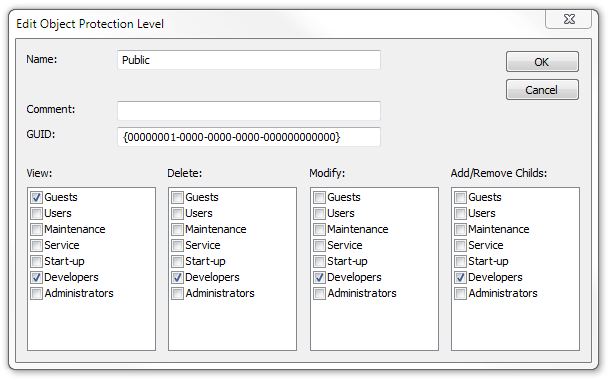Focus the Name field containing Public

[249, 60]
